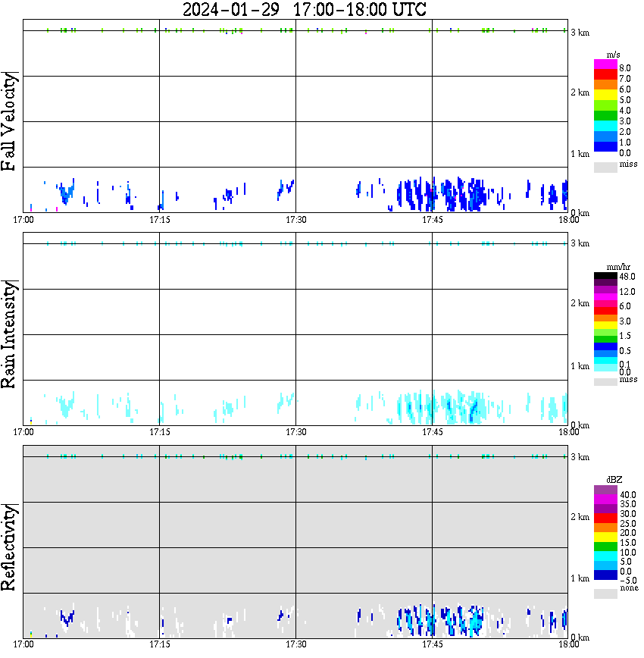Click the gray miss swatch in Fall Velocity legend
This screenshot has width=644, height=658.
click(605, 167)
